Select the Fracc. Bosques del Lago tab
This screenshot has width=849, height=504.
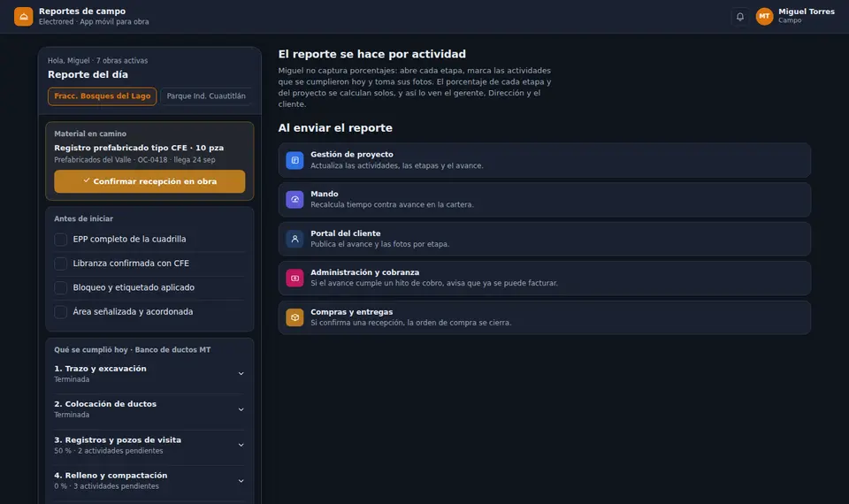pyautogui.click(x=103, y=96)
